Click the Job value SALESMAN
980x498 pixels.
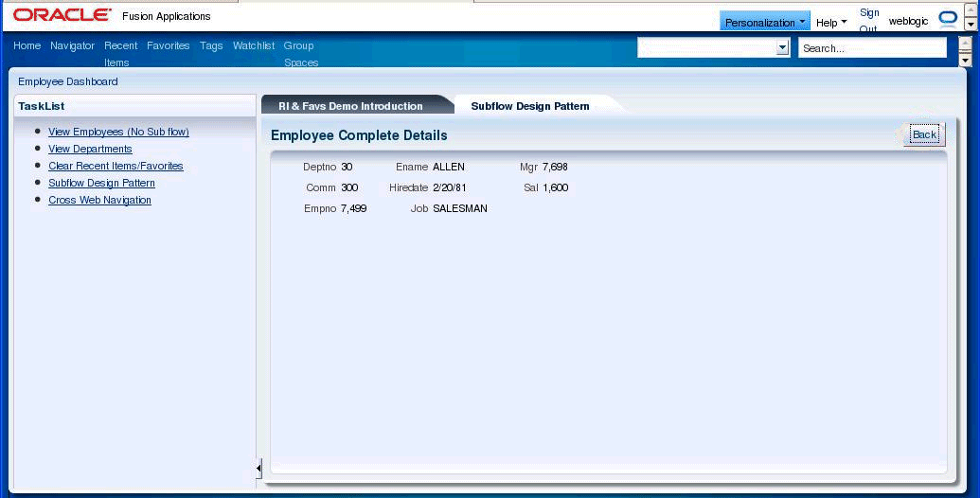tap(460, 208)
